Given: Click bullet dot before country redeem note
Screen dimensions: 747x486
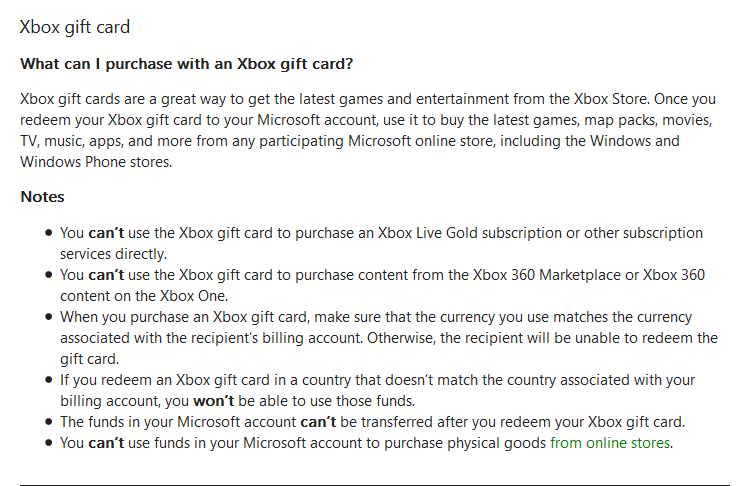Looking at the screenshot, I should pyautogui.click(x=48, y=380).
